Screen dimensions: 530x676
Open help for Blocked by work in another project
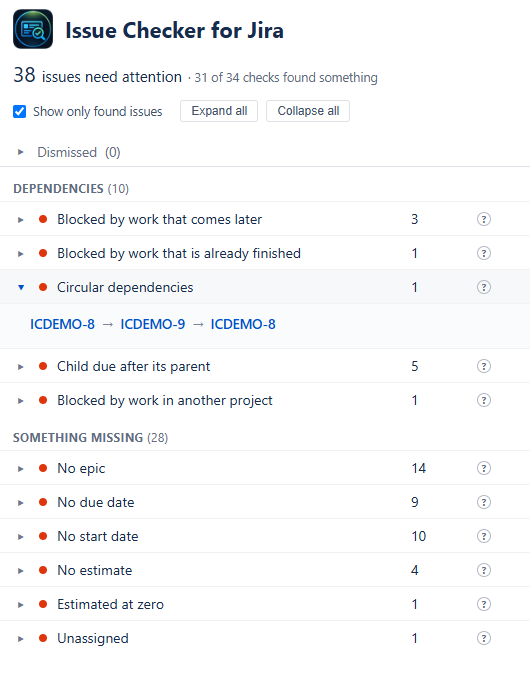click(x=483, y=401)
